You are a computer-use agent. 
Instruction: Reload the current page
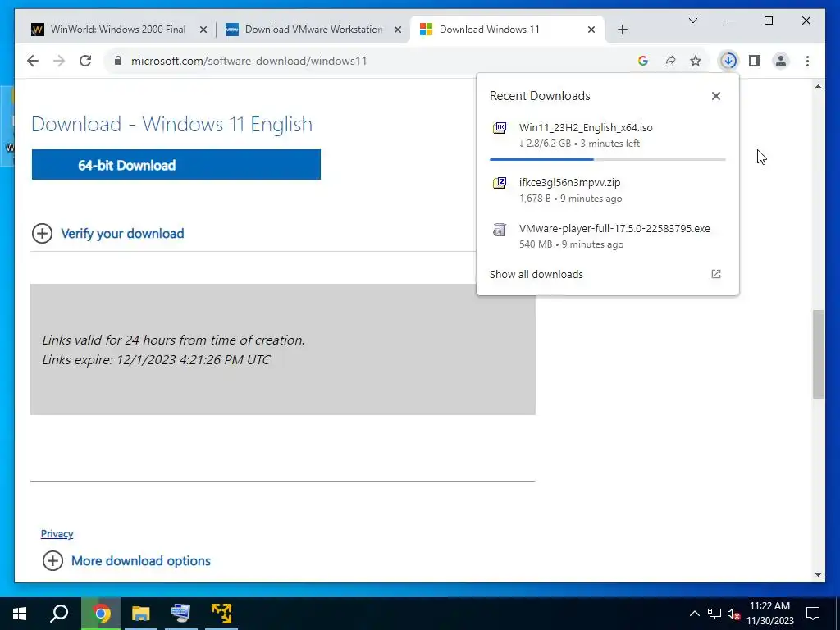point(85,61)
